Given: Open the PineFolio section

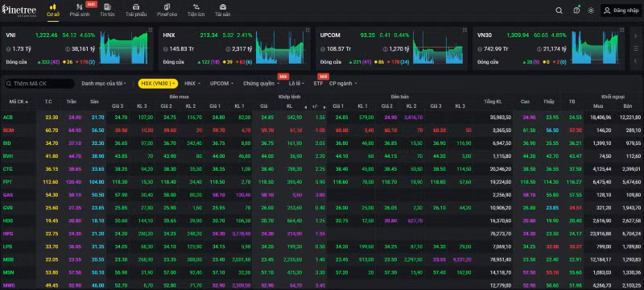Looking at the screenshot, I should coord(167,10).
